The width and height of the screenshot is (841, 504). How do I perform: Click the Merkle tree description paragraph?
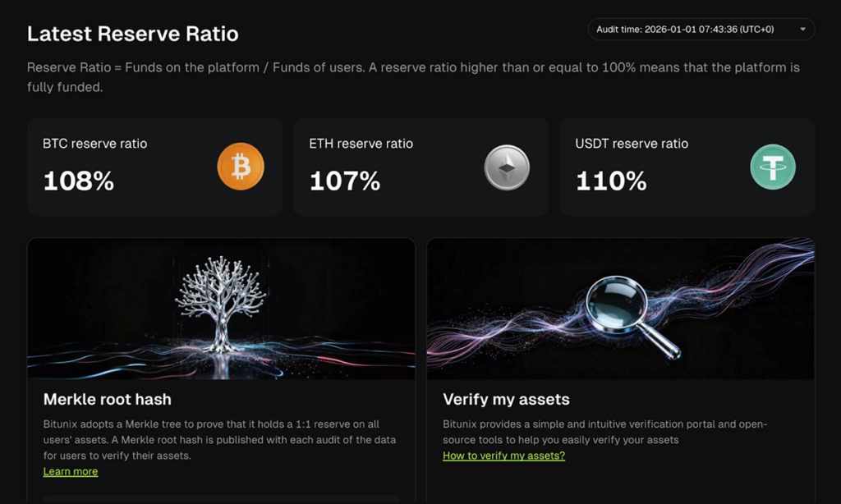[219, 439]
